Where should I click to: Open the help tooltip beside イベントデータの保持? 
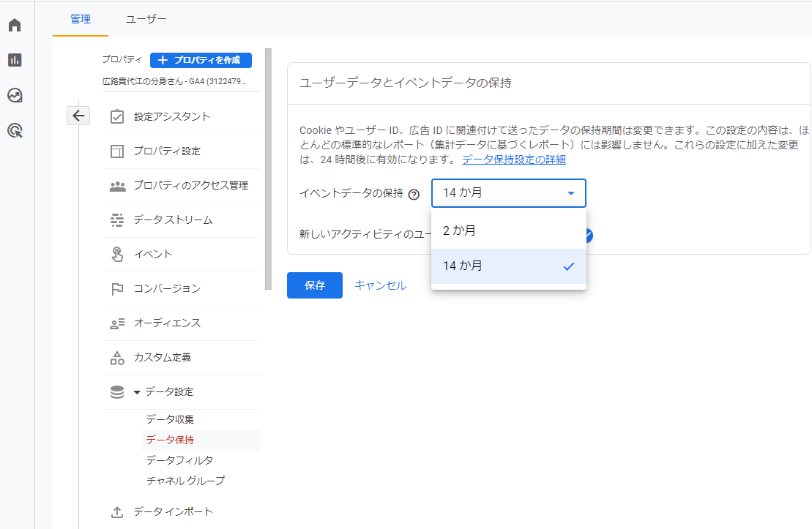click(x=414, y=194)
